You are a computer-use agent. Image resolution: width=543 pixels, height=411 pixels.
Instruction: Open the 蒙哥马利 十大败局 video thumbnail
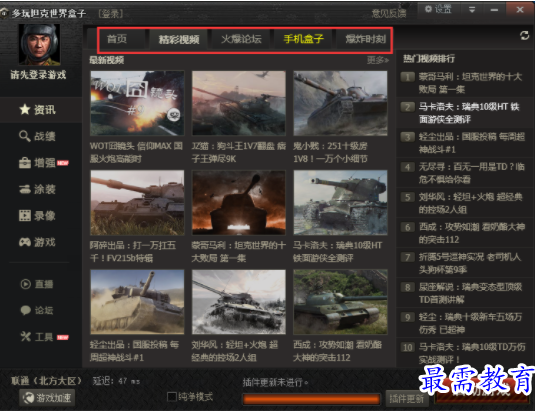click(x=239, y=203)
